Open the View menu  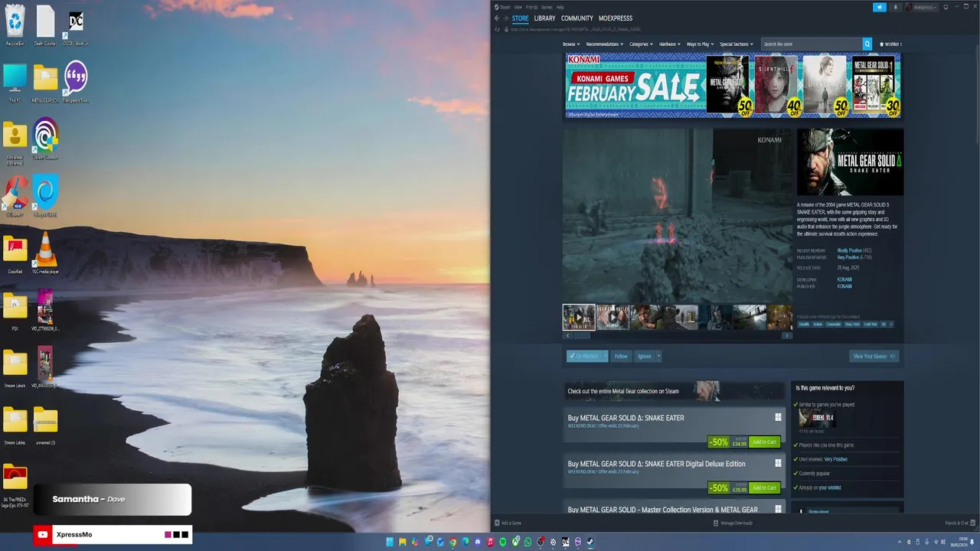pyautogui.click(x=518, y=7)
